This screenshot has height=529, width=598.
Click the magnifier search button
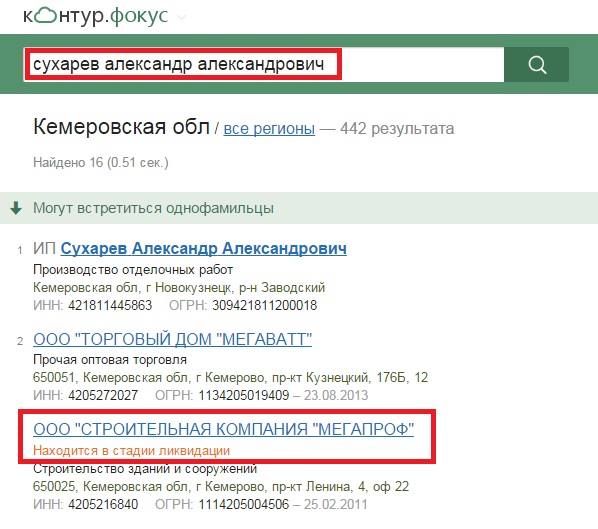point(537,64)
